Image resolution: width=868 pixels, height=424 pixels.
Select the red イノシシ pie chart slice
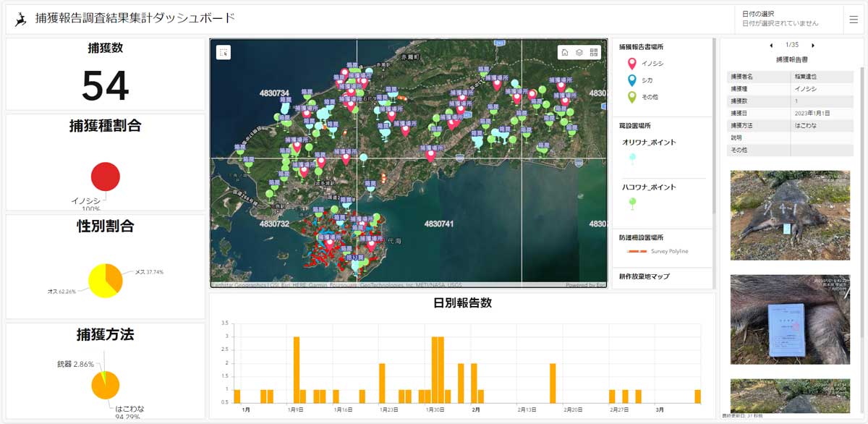(106, 177)
